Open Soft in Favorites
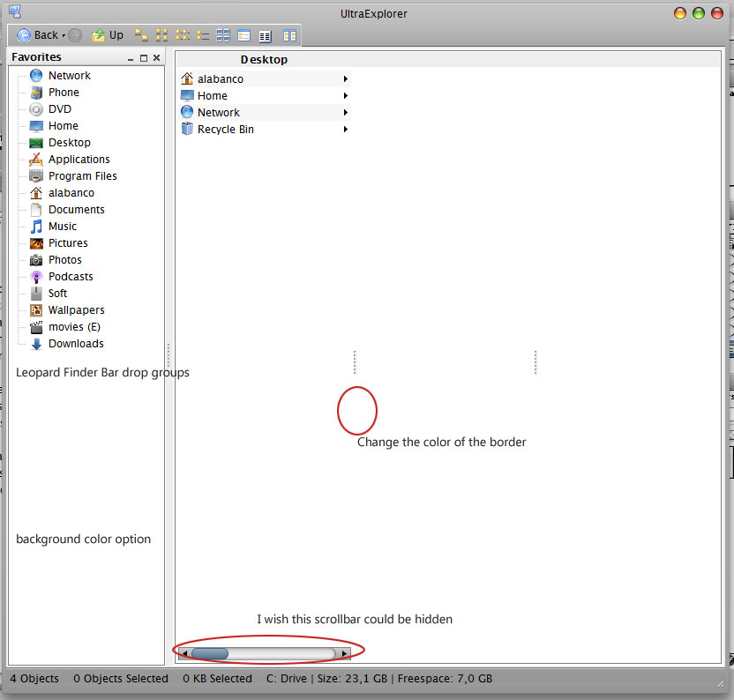Screen dimensions: 734x700 [57, 294]
